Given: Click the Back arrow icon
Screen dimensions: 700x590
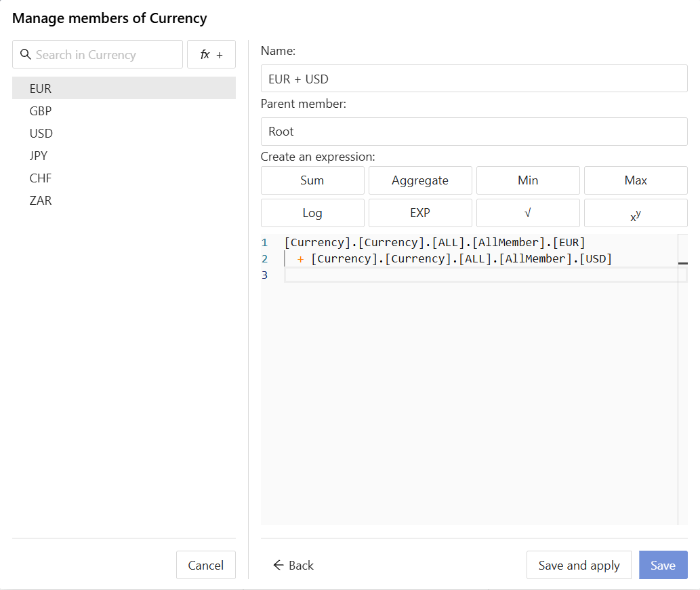Looking at the screenshot, I should (x=279, y=565).
